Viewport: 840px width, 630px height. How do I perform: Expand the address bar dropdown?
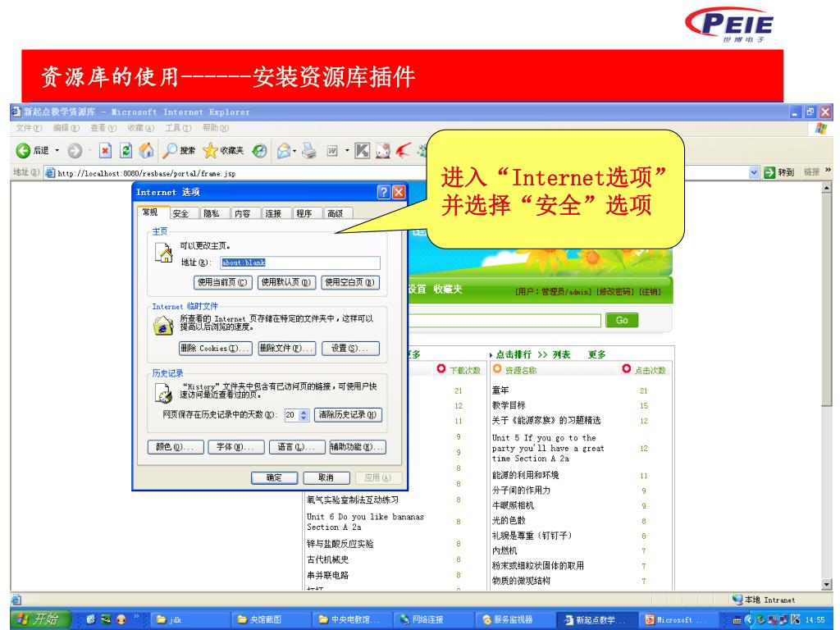pos(755,172)
